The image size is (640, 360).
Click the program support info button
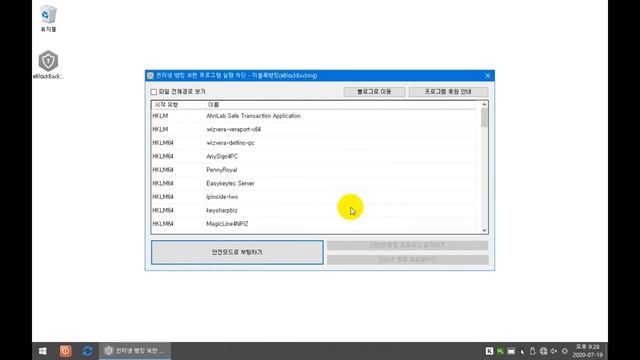[448, 92]
